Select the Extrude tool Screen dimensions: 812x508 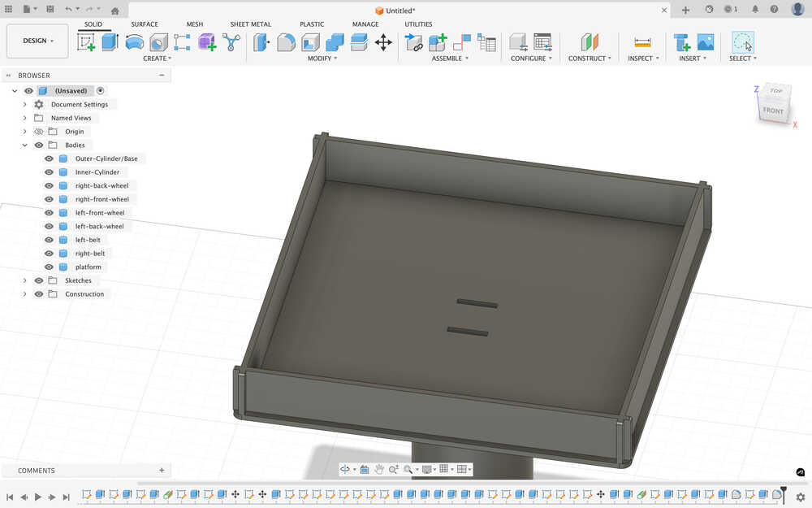pos(110,42)
